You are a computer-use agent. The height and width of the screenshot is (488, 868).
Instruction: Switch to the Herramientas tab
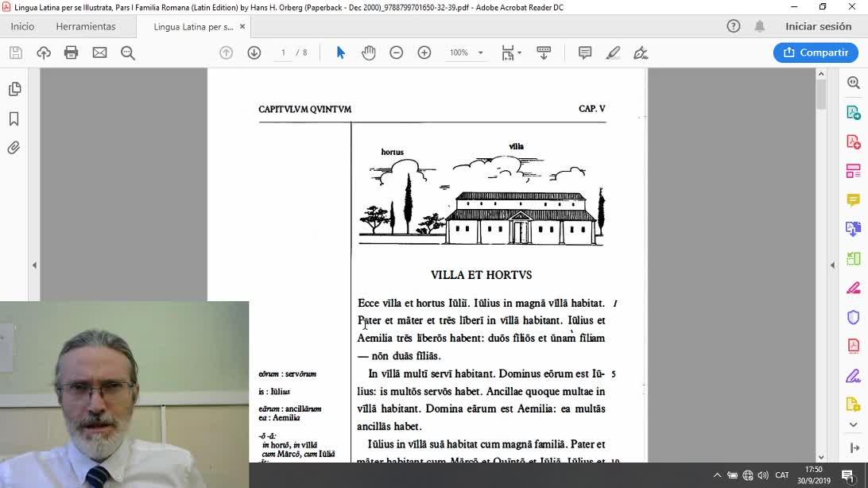86,26
